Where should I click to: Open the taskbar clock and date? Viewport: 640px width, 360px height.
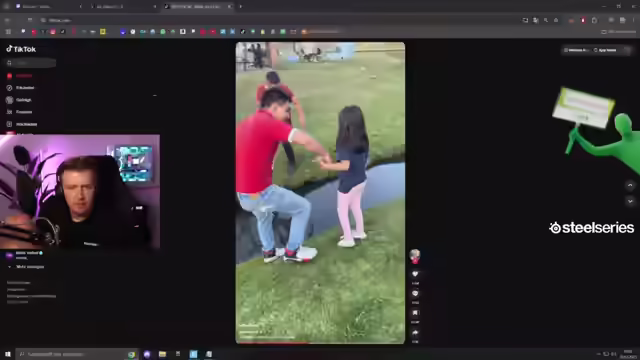629,354
